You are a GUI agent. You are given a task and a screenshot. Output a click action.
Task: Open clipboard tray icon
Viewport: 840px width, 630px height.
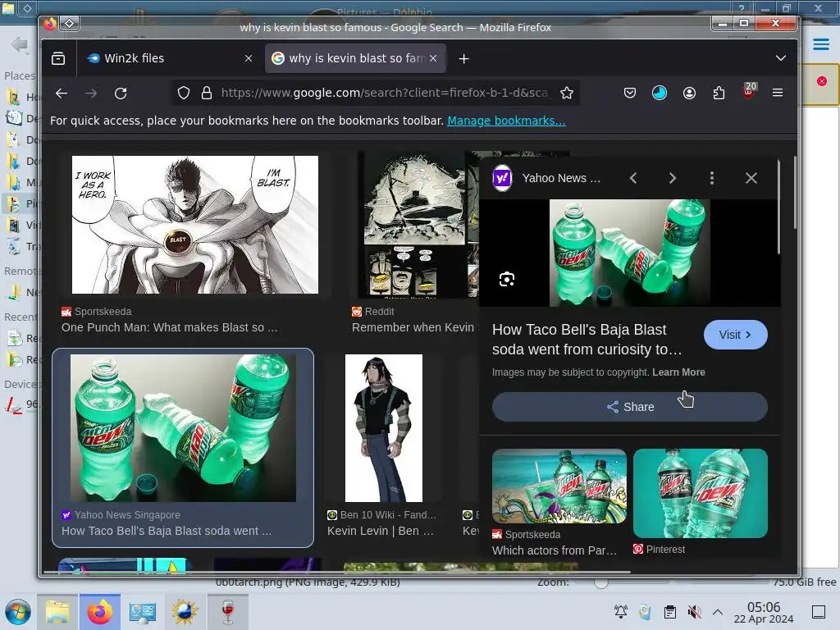(x=669, y=612)
